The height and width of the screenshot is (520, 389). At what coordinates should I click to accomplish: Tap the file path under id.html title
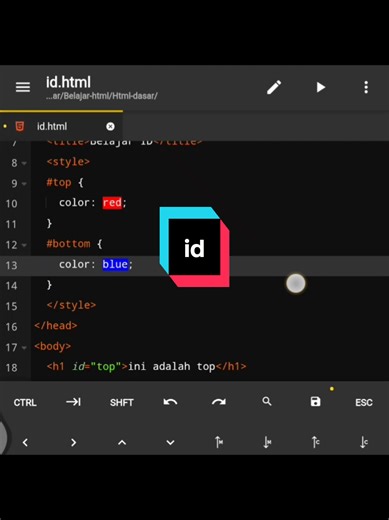[102, 96]
